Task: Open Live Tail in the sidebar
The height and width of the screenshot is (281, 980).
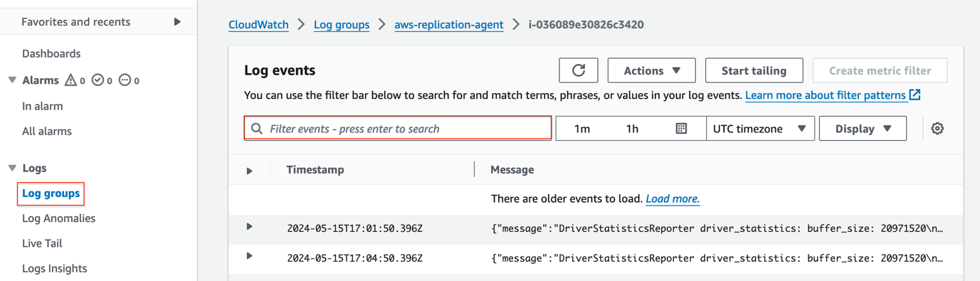Action: (42, 243)
